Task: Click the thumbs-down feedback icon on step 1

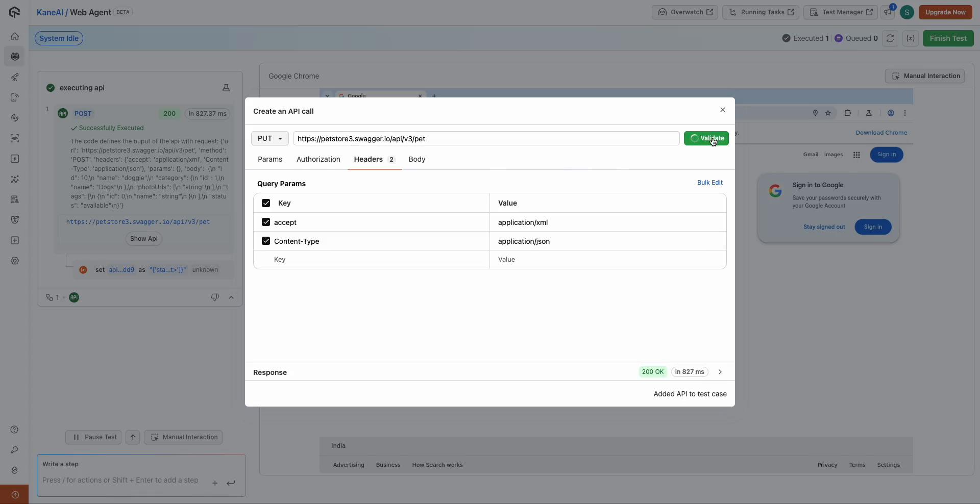Action: tap(215, 297)
